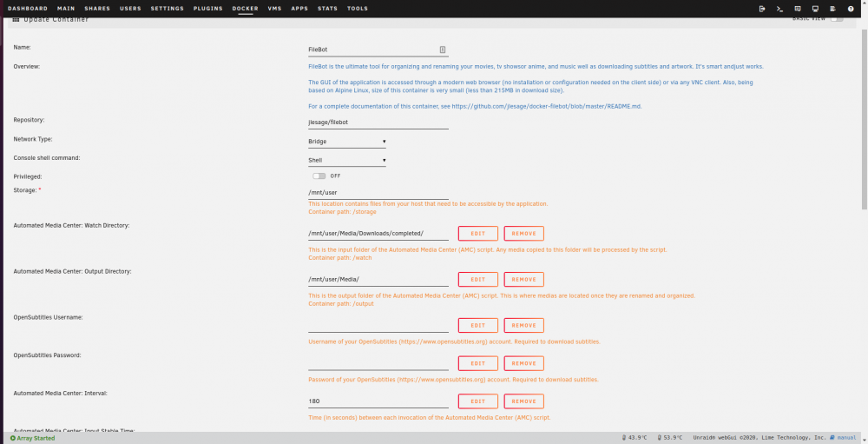Image resolution: width=868 pixels, height=444 pixels.
Task: Click the 'Container path: /storage' text
Action: pyautogui.click(x=342, y=212)
